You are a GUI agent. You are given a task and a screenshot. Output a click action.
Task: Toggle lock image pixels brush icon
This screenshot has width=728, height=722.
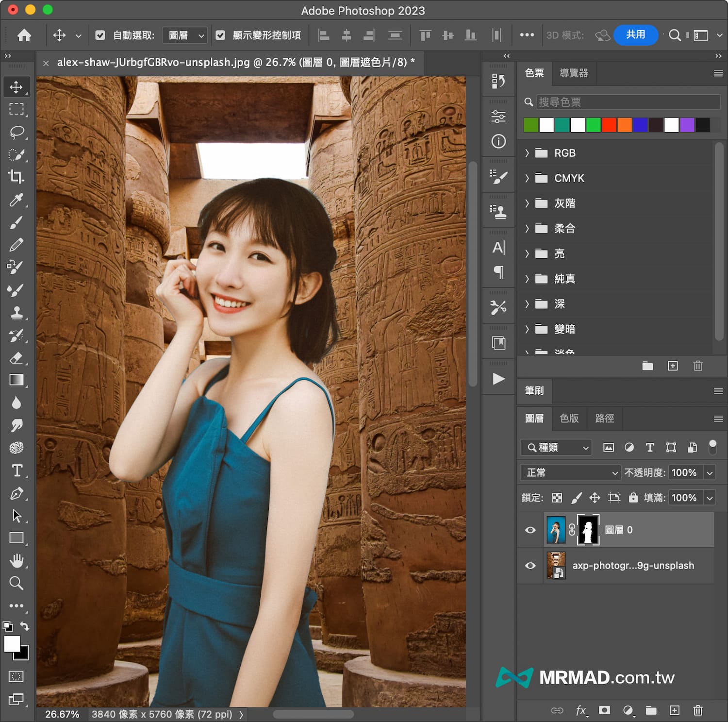pyautogui.click(x=576, y=498)
